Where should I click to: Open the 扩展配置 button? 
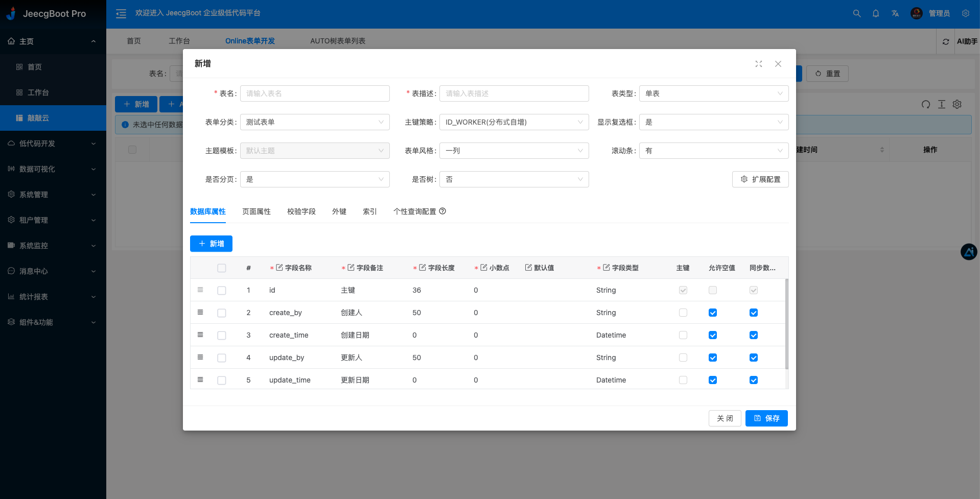coord(760,179)
